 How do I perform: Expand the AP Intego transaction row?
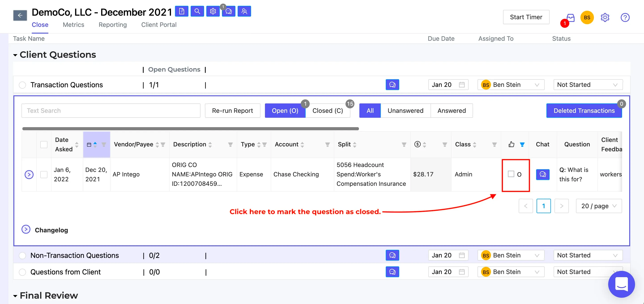click(29, 174)
